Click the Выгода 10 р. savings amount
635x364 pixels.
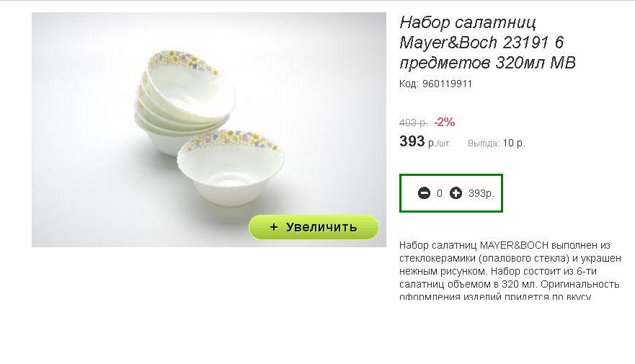tap(514, 143)
